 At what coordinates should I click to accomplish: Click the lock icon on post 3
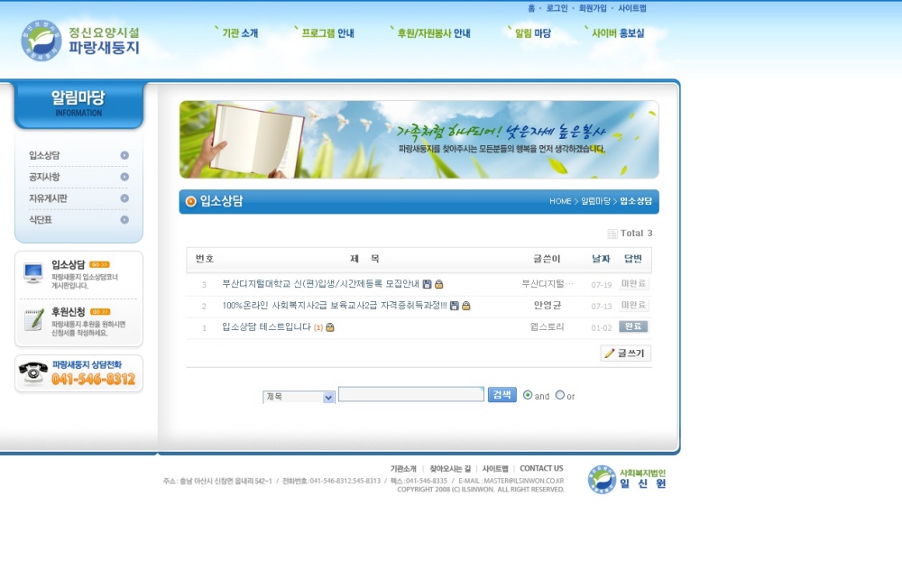pos(439,284)
